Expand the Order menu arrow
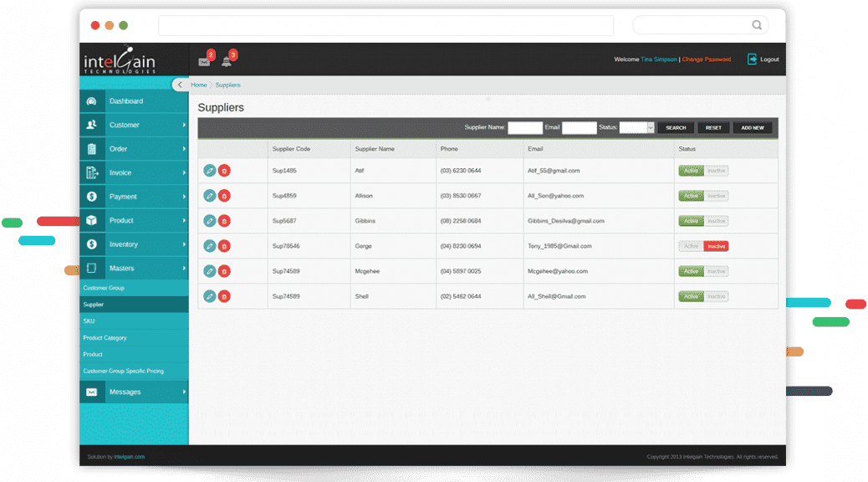This screenshot has width=868, height=482. [x=184, y=149]
